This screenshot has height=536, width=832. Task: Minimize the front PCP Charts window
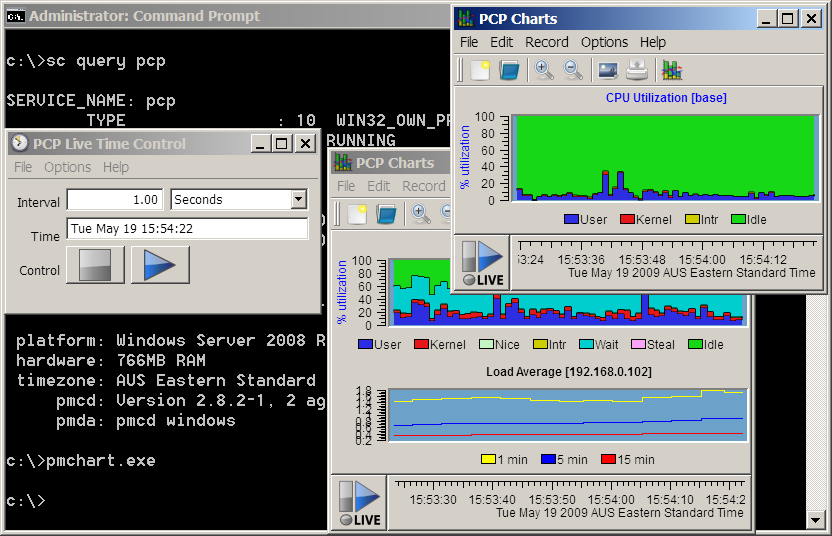click(x=765, y=19)
